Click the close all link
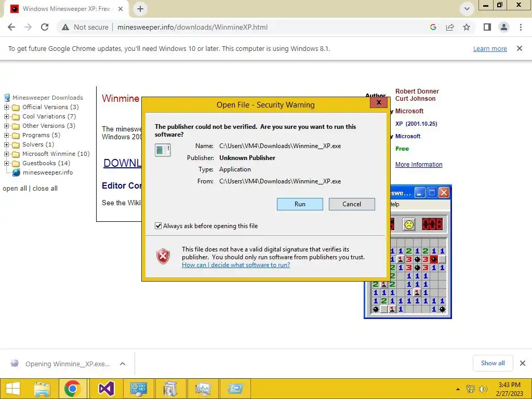 [x=45, y=188]
